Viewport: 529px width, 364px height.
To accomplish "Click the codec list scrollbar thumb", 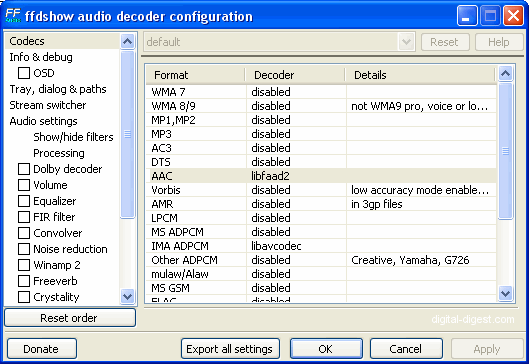I will pos(505,151).
